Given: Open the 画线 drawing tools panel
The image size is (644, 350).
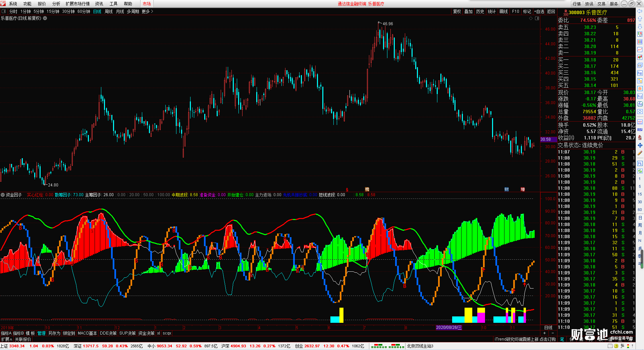Looking at the screenshot, I should pyautogui.click(x=503, y=11).
